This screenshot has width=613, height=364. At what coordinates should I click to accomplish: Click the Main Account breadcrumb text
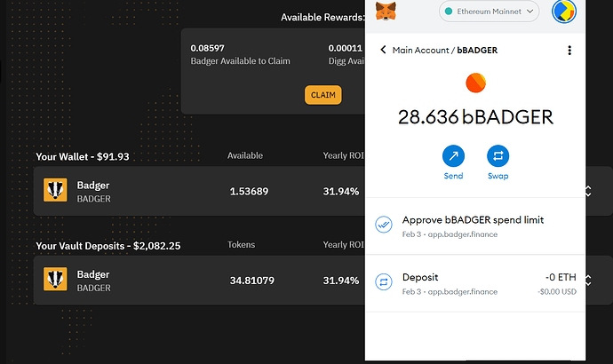pos(421,51)
